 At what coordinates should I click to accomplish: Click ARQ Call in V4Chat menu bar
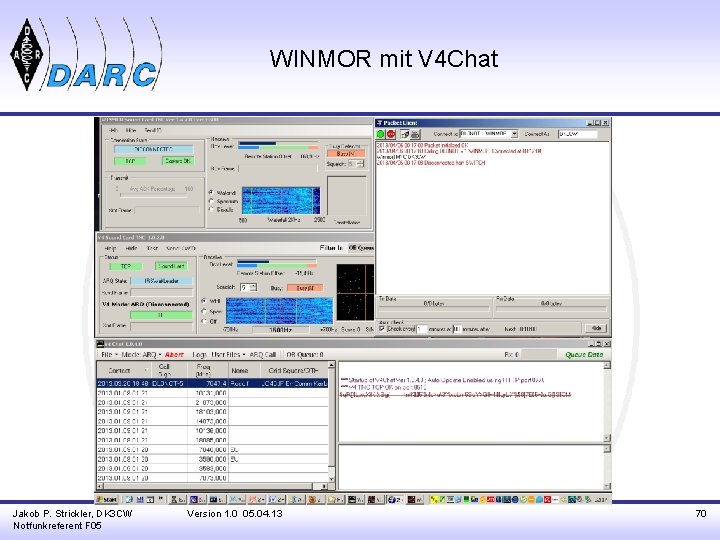tap(263, 354)
